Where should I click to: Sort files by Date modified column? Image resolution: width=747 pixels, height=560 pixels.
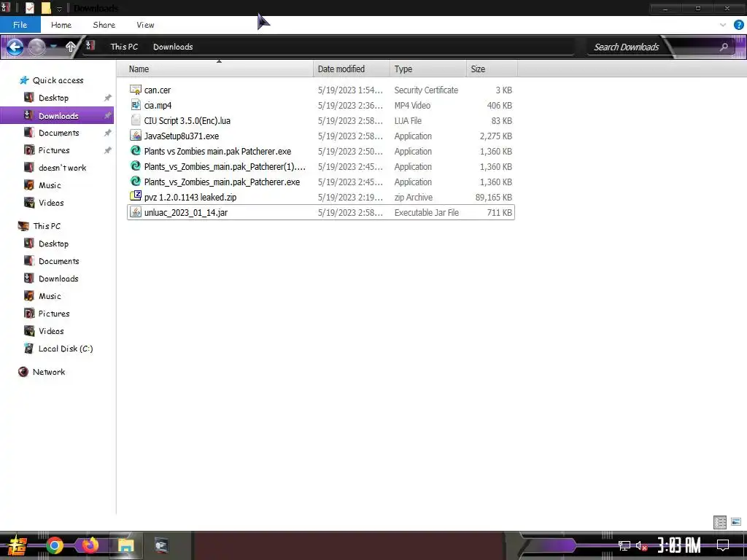(352, 69)
